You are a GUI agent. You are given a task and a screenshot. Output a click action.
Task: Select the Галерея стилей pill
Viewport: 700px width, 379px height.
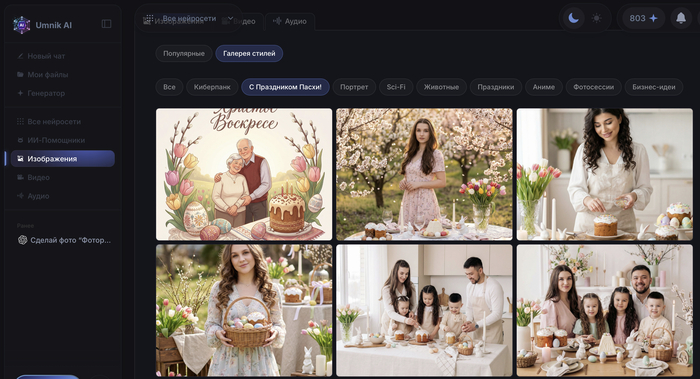[249, 54]
